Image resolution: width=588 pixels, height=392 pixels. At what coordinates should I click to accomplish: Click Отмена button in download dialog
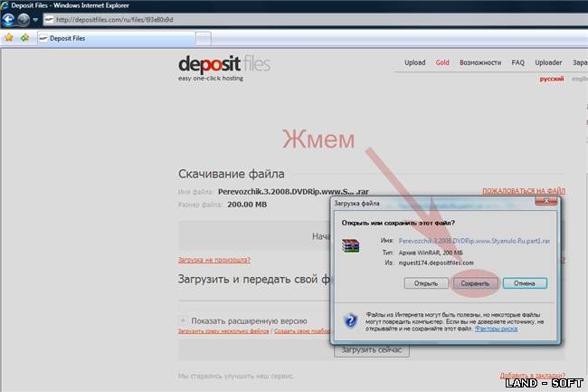click(525, 283)
